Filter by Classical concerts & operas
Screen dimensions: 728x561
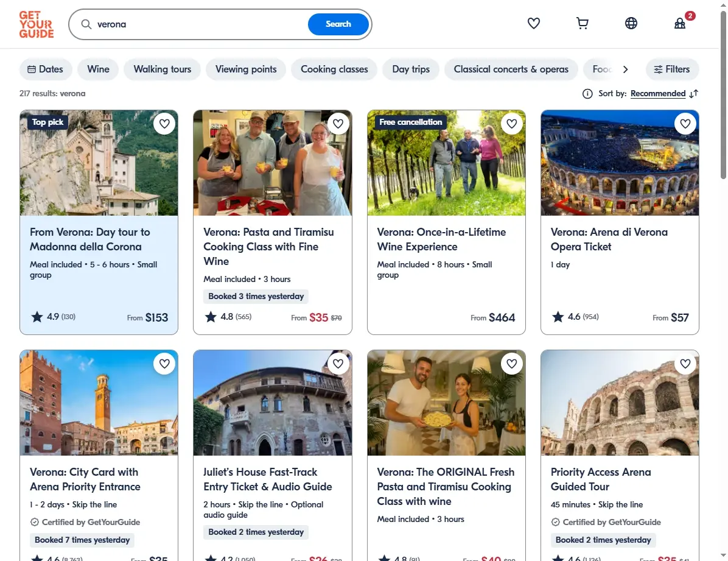(x=511, y=69)
